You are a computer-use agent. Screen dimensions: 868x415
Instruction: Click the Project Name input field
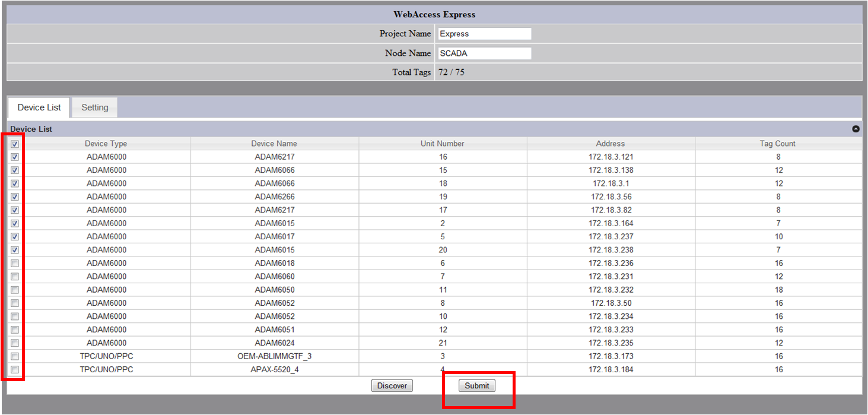coord(484,34)
